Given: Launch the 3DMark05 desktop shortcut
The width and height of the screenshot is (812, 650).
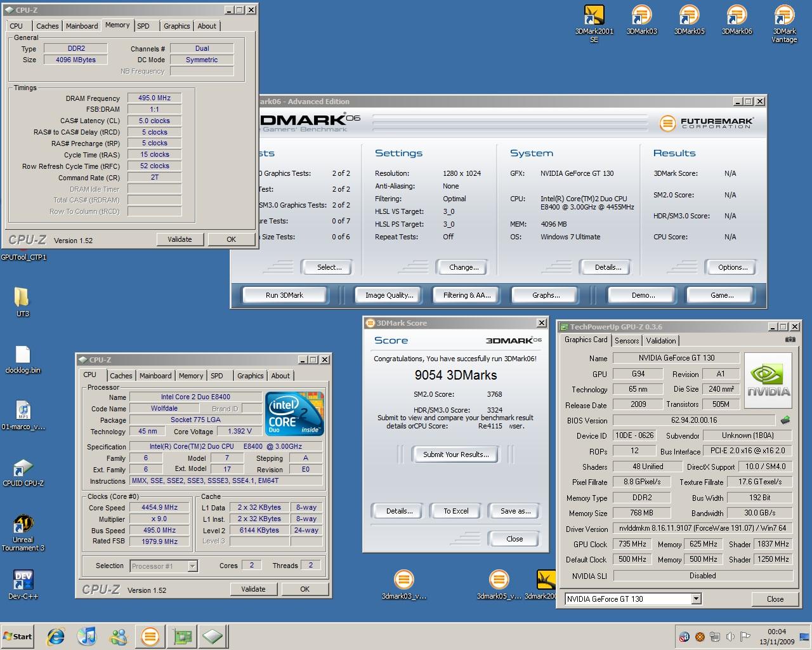Looking at the screenshot, I should point(689,20).
